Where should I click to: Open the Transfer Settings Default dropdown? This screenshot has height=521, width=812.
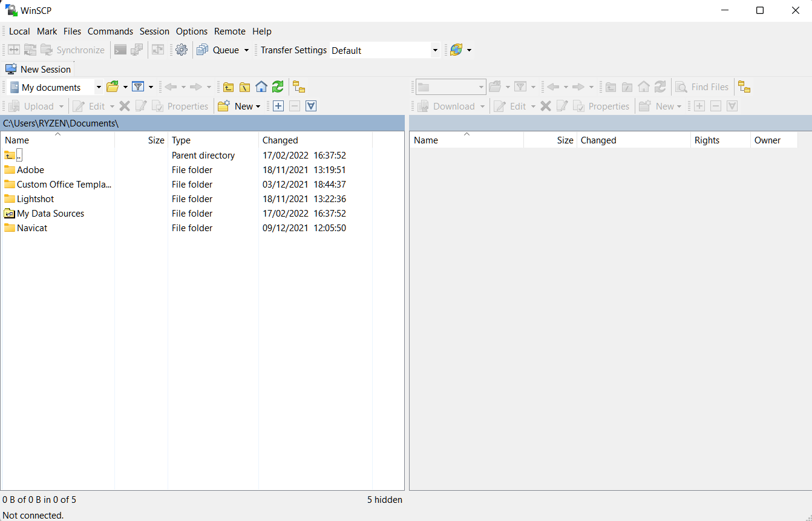pyautogui.click(x=435, y=50)
